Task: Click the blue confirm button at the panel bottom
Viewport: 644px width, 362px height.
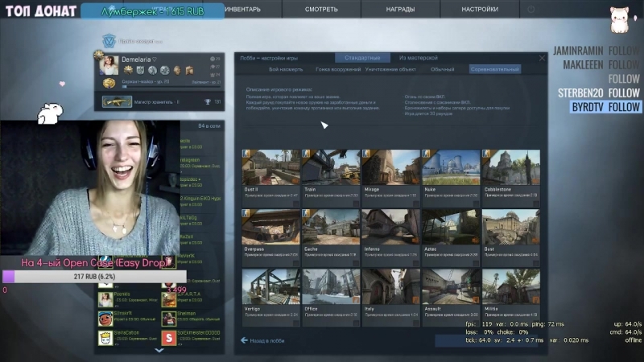Action: point(486,340)
